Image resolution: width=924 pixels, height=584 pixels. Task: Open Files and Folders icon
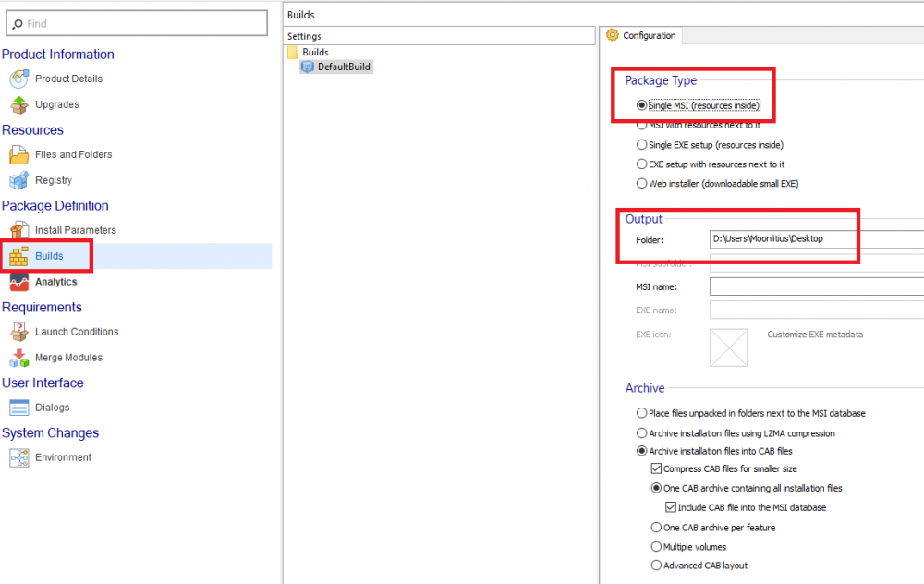[x=19, y=155]
